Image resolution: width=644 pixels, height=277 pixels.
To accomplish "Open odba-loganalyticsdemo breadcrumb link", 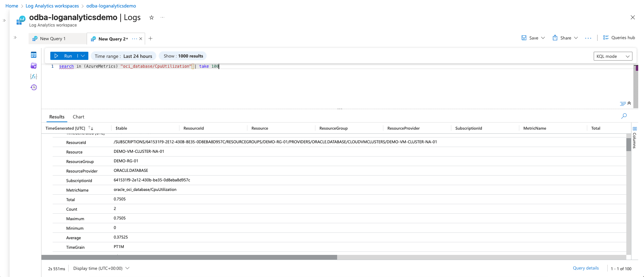I will point(111,6).
